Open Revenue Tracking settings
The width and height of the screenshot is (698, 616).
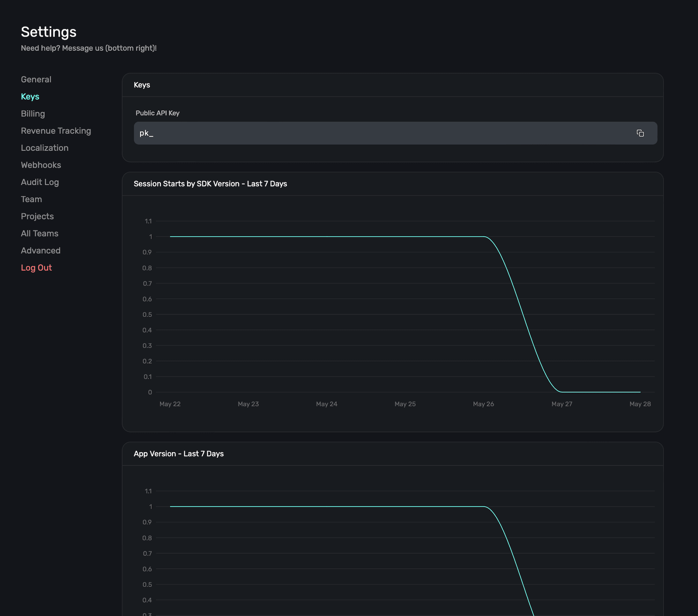pyautogui.click(x=56, y=131)
